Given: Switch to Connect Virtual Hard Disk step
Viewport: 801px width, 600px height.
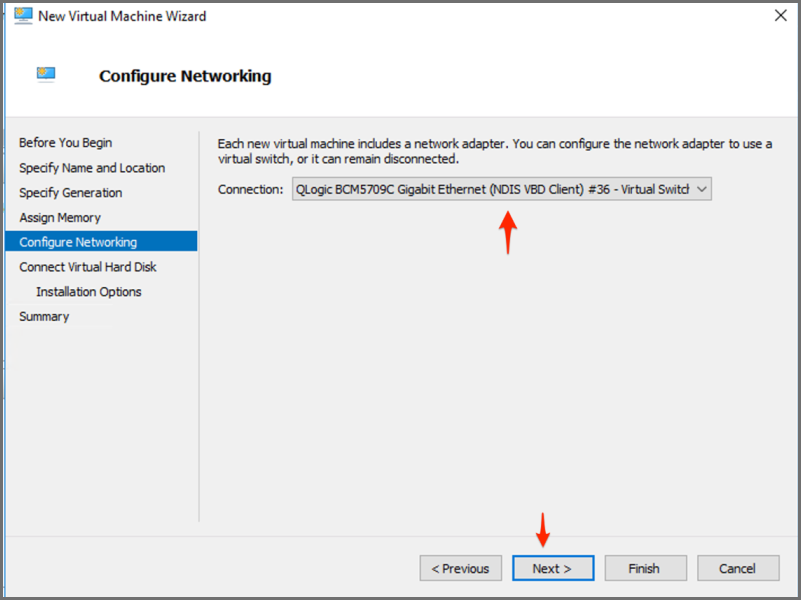Looking at the screenshot, I should pos(88,267).
